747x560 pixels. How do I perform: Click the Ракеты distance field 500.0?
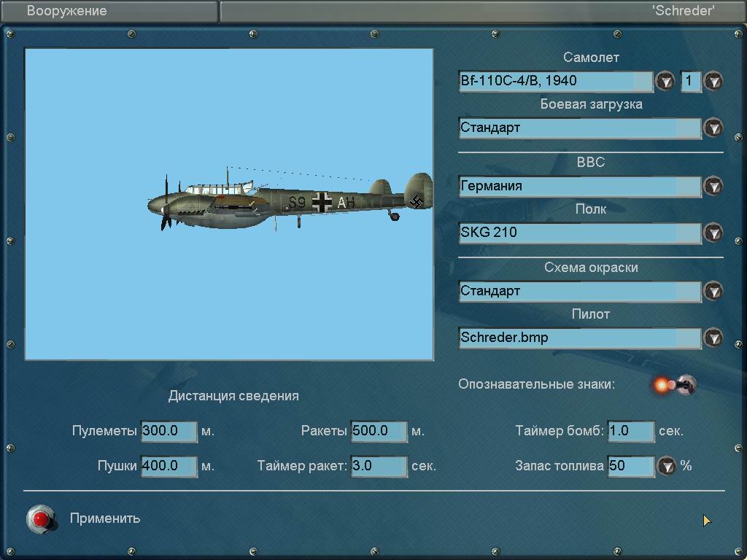379,432
